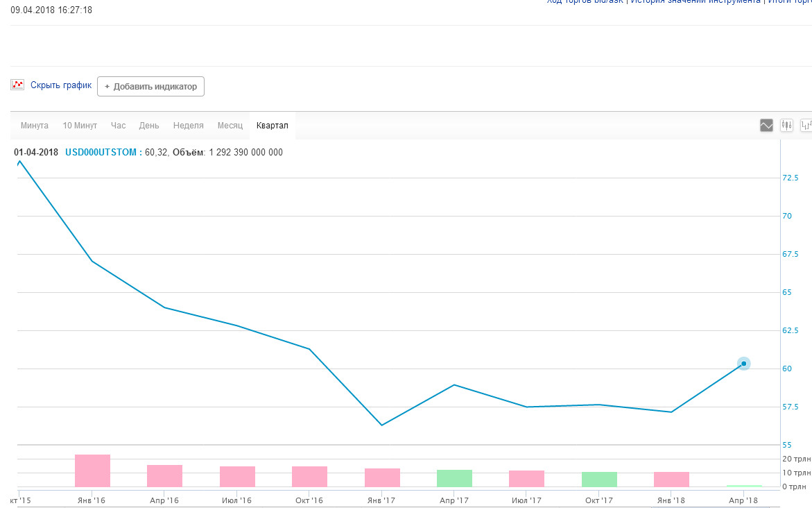The image size is (812, 508).
Task: Click the Добавить индикатор button
Action: [x=150, y=87]
